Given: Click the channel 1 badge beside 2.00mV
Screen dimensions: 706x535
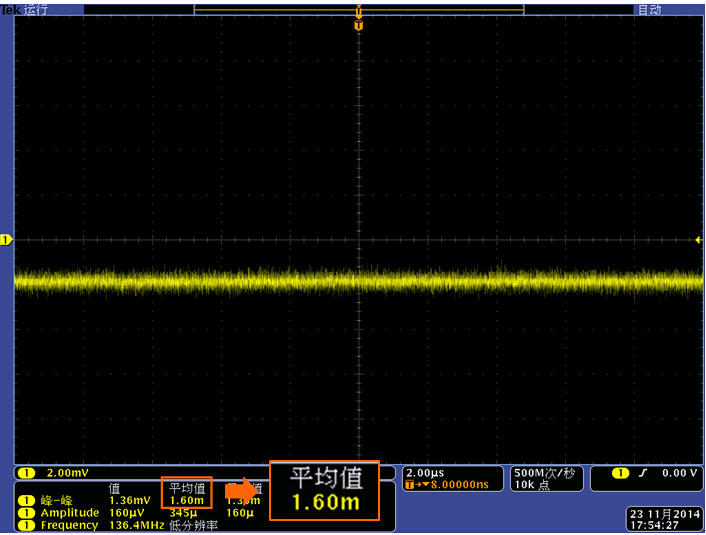Looking at the screenshot, I should pyautogui.click(x=27, y=473).
